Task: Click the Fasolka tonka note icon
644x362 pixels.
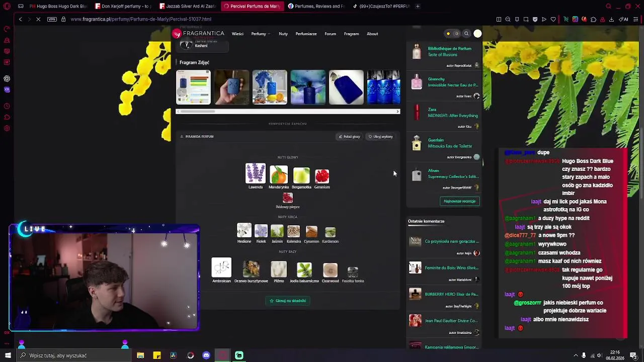Action: coord(353,272)
